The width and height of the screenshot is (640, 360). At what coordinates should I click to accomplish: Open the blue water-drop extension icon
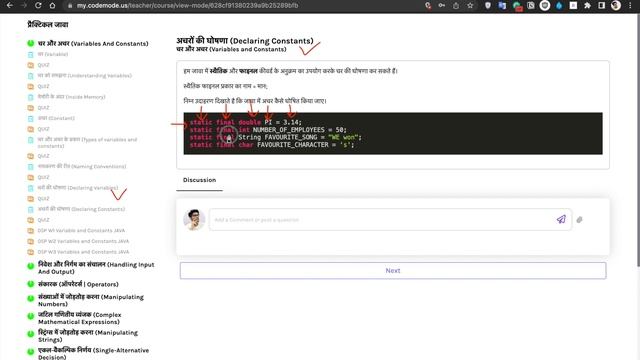[x=559, y=6]
